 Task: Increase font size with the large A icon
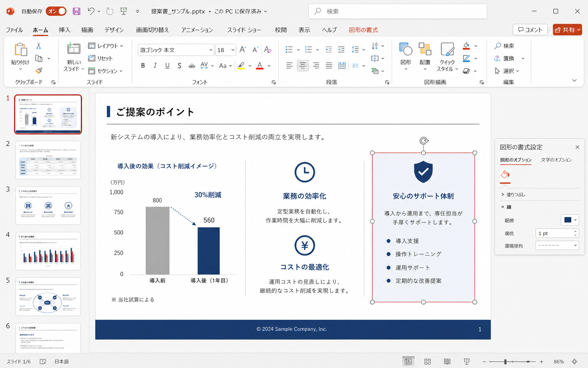click(243, 50)
